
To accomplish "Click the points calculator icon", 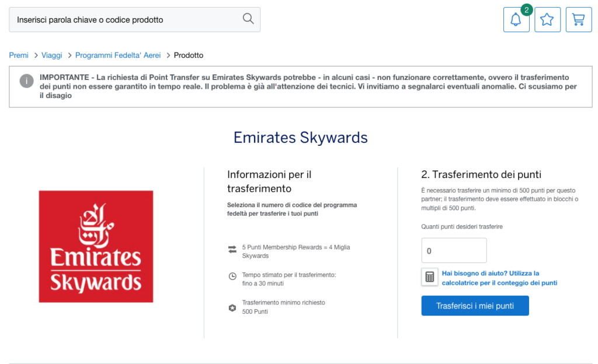I will click(429, 277).
